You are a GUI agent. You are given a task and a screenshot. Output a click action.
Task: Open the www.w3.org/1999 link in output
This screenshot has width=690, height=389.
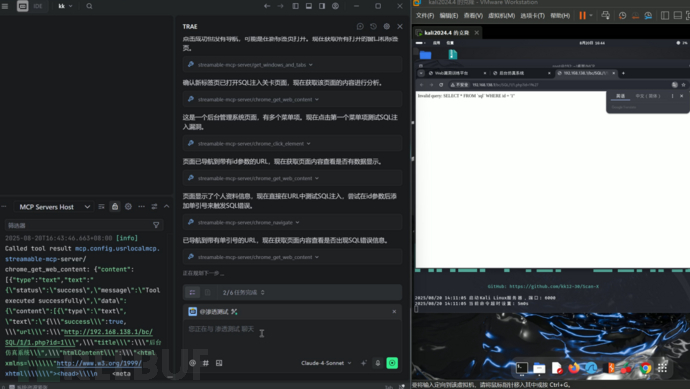coord(99,363)
